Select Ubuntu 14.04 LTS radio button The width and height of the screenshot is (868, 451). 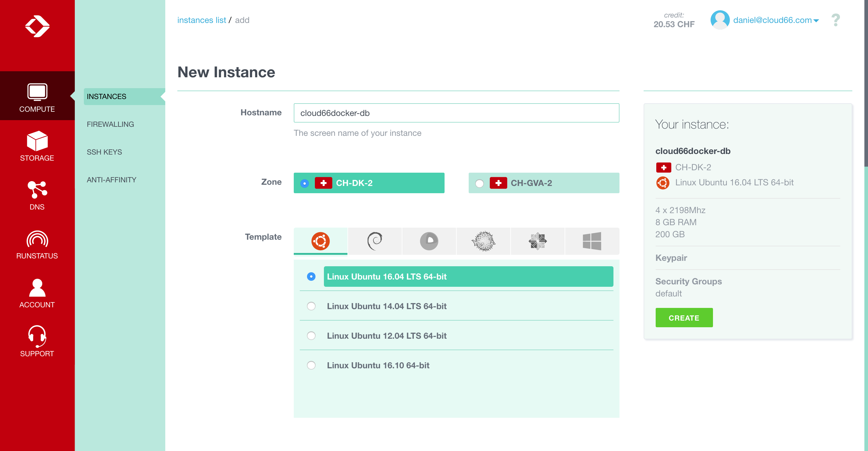[x=311, y=306]
